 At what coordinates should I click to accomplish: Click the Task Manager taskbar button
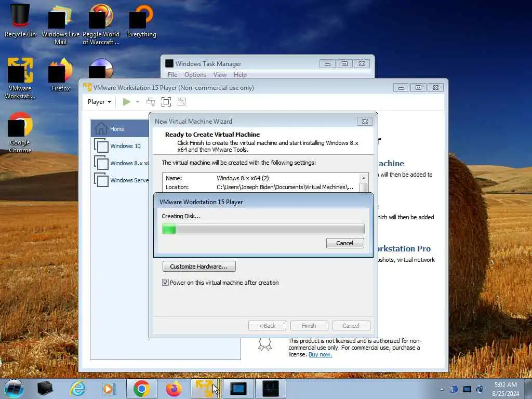pos(270,389)
